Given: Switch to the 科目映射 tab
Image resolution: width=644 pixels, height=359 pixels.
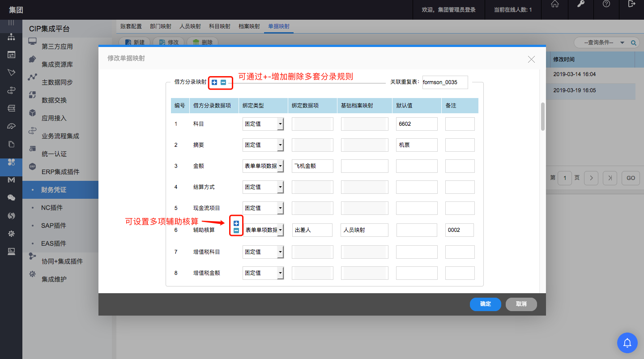Looking at the screenshot, I should [220, 26].
